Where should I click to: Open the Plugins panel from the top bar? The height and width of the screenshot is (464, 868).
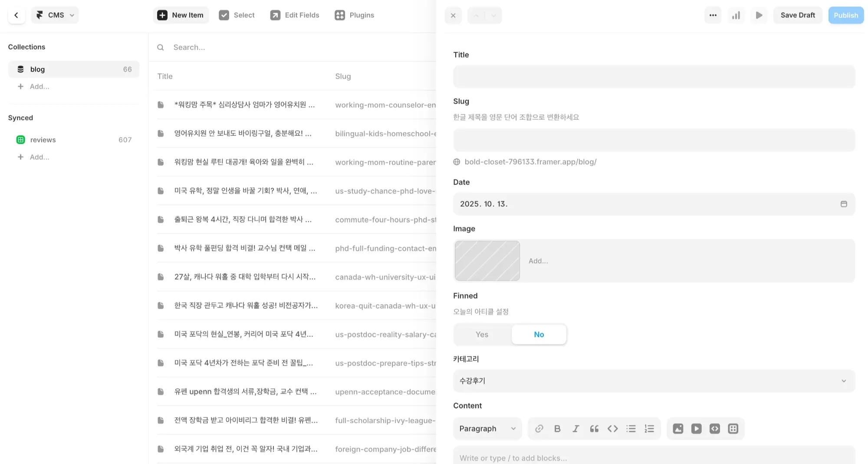(x=354, y=15)
